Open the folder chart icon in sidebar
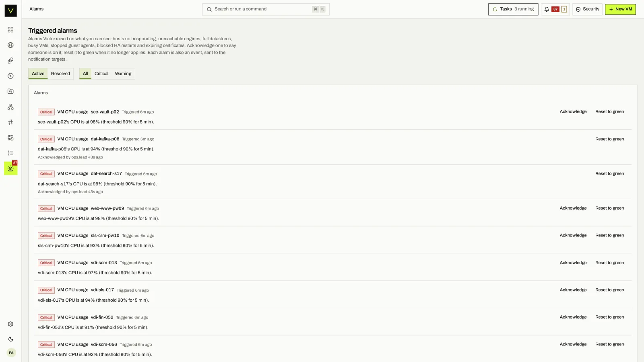 click(10, 91)
